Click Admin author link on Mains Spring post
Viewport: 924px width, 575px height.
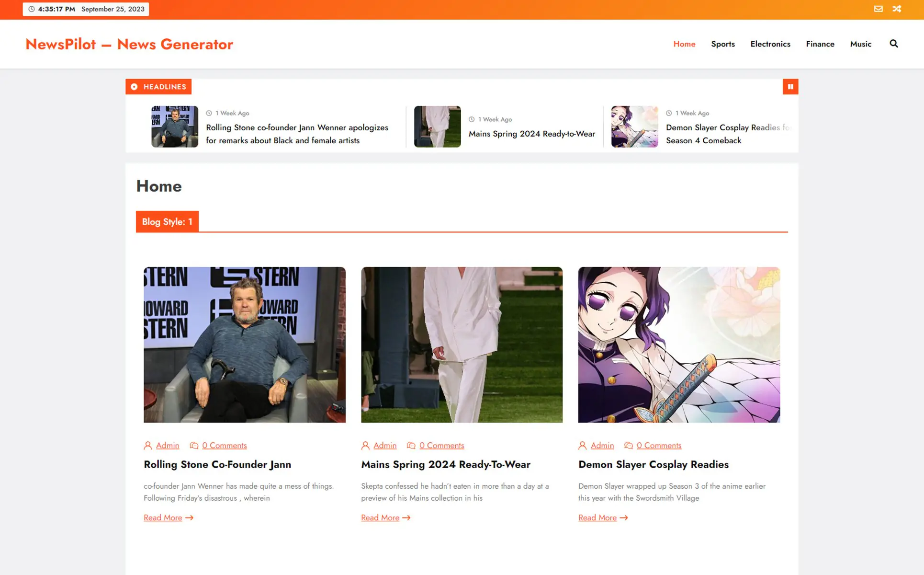pos(385,446)
